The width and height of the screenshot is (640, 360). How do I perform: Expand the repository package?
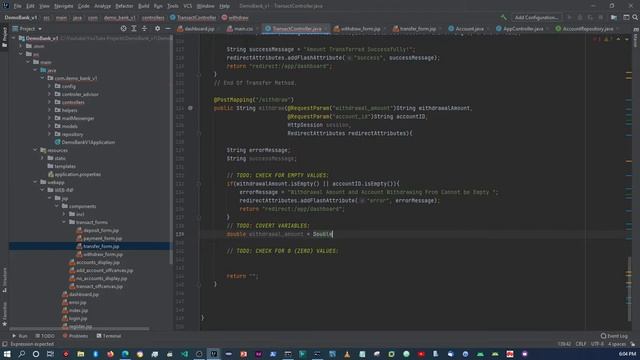(49, 134)
